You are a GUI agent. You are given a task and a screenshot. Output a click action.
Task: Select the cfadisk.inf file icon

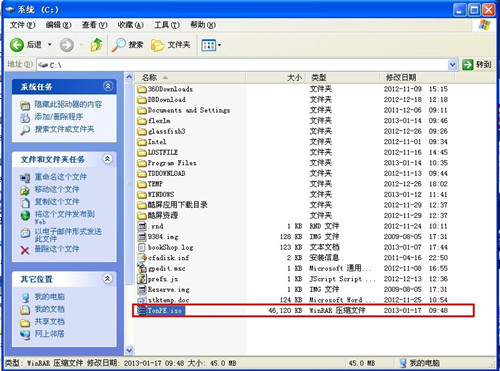click(142, 258)
